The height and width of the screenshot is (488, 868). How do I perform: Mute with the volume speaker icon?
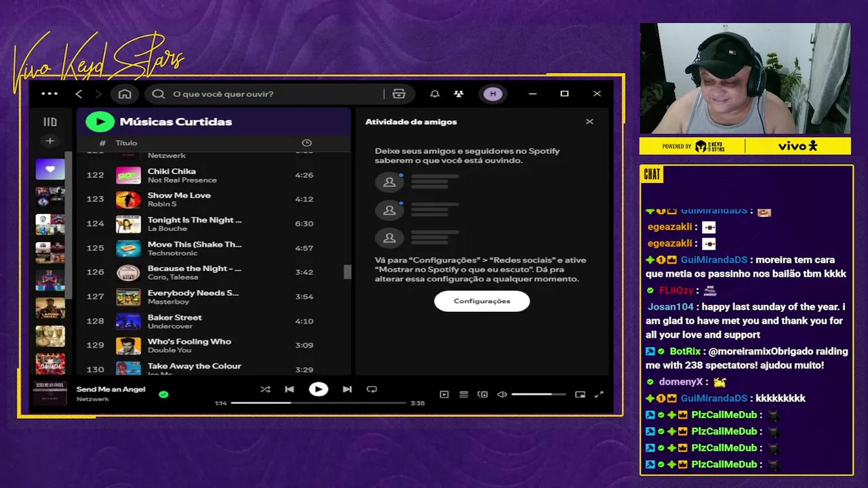tap(502, 394)
